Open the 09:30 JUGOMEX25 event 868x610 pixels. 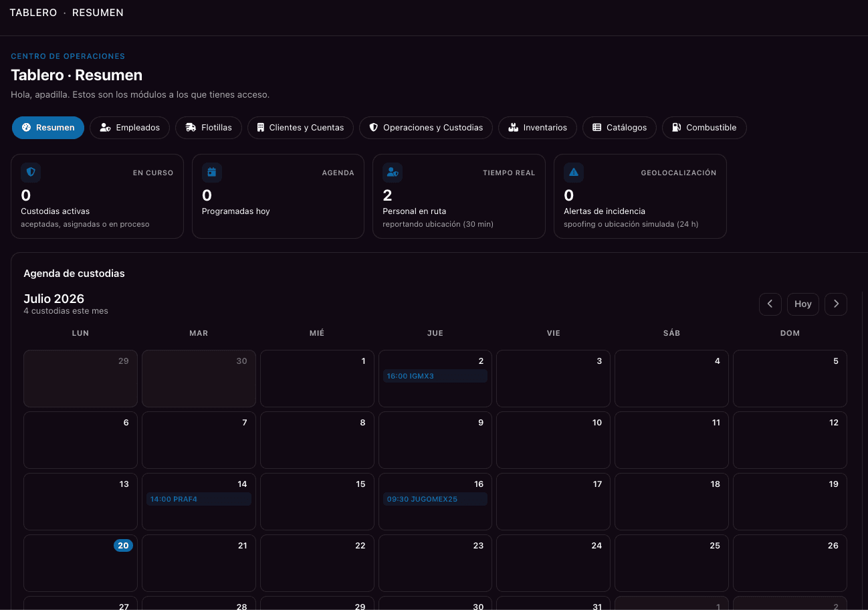point(435,499)
